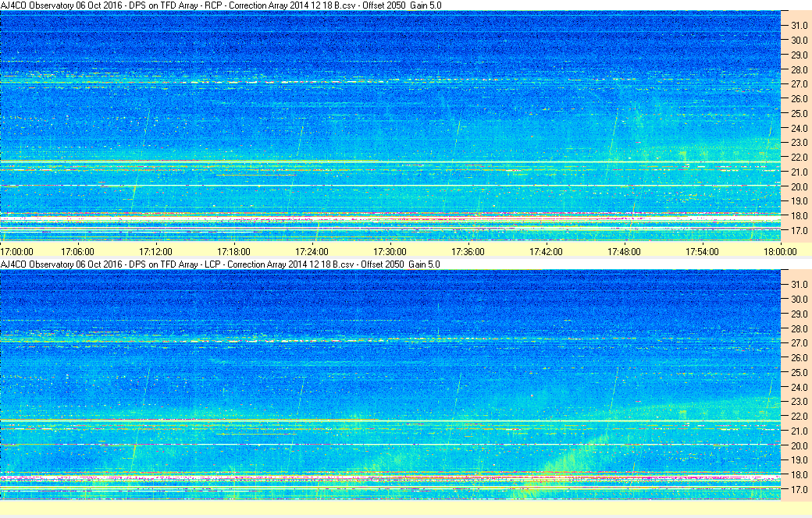Pick the 21.0 frequency label on LCP plot
The width and height of the screenshot is (812, 518).
(x=799, y=431)
